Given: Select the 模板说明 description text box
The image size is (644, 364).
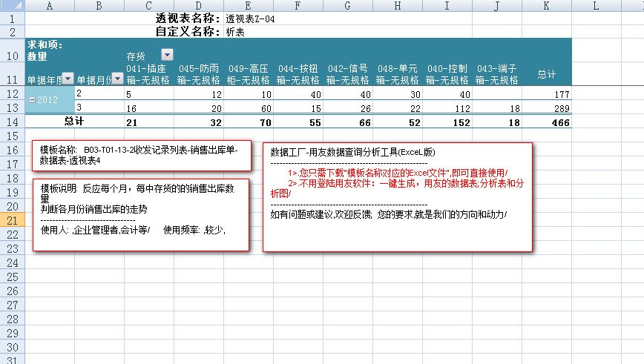Looking at the screenshot, I should [140, 215].
